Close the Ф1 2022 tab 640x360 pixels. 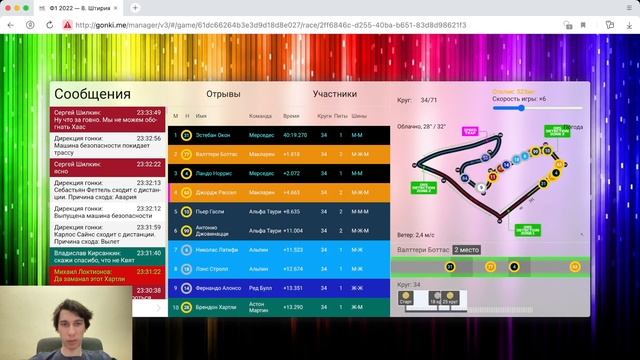tap(116, 8)
